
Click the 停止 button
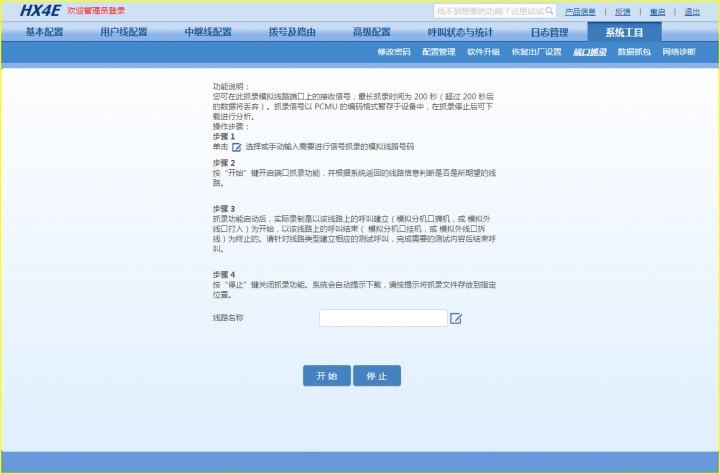377,376
